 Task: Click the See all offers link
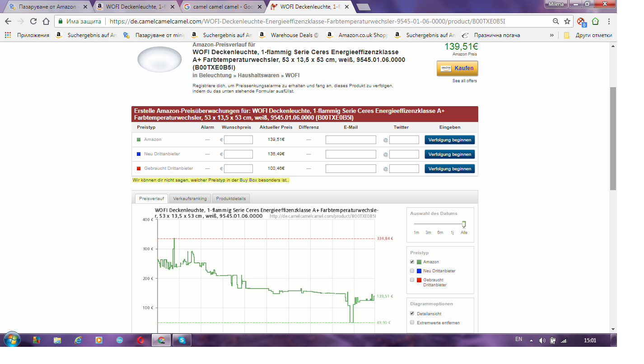tap(464, 81)
